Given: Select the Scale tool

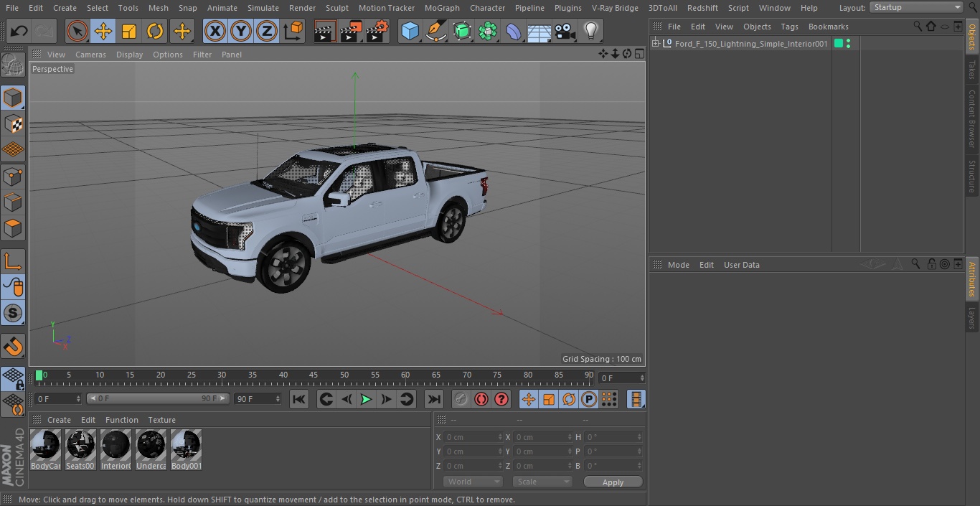Looking at the screenshot, I should point(129,31).
